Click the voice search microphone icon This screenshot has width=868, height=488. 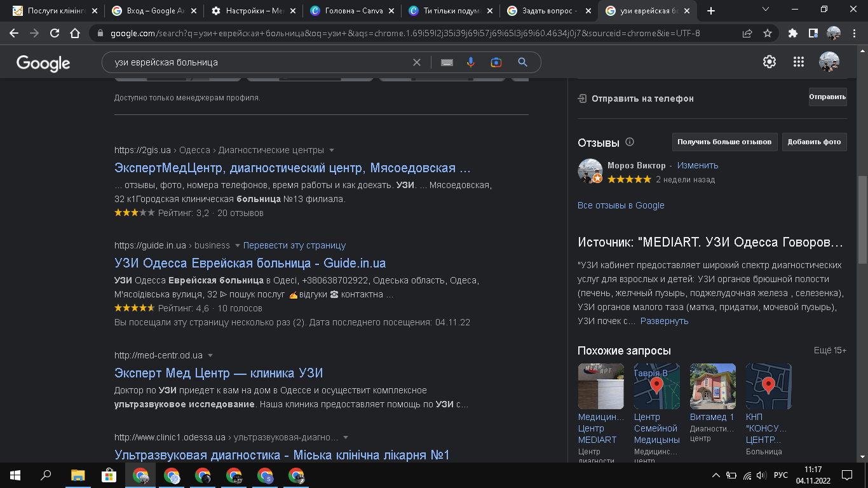(471, 62)
